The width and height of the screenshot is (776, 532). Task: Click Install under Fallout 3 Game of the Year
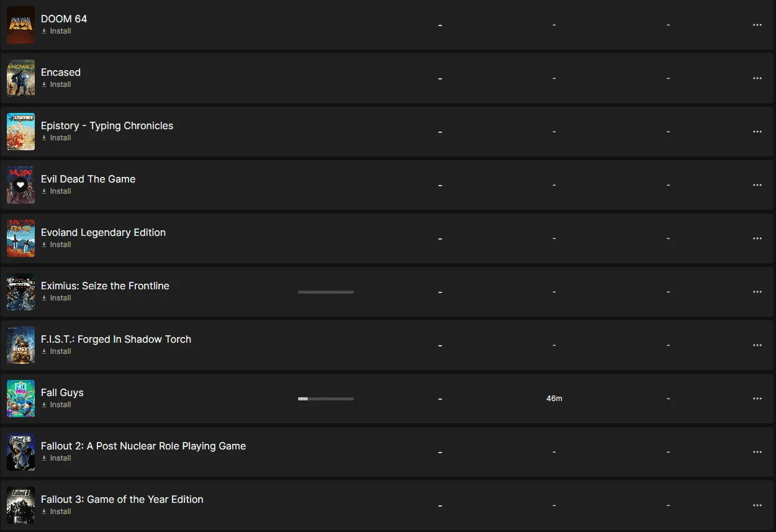56,512
